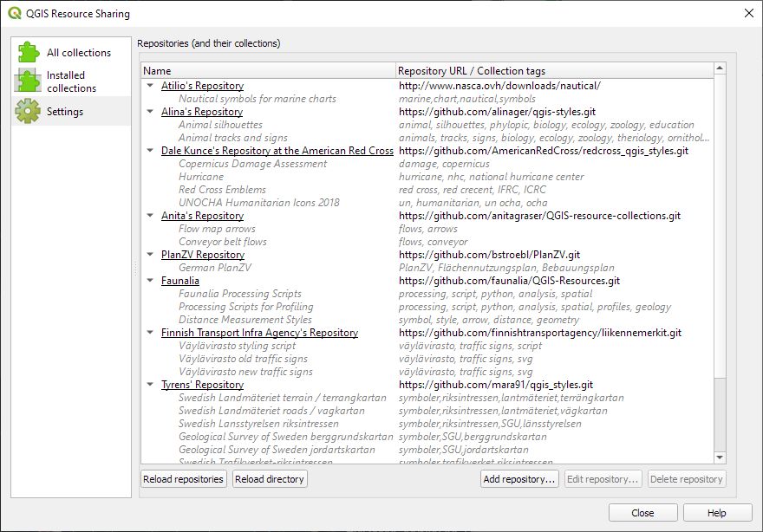Click the scrollbar down arrow
The width and height of the screenshot is (763, 532).
[720, 457]
